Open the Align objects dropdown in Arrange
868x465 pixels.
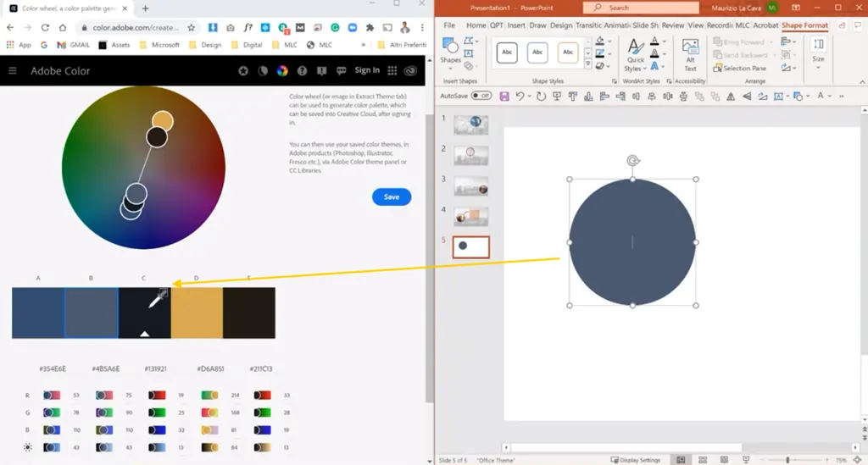[787, 42]
